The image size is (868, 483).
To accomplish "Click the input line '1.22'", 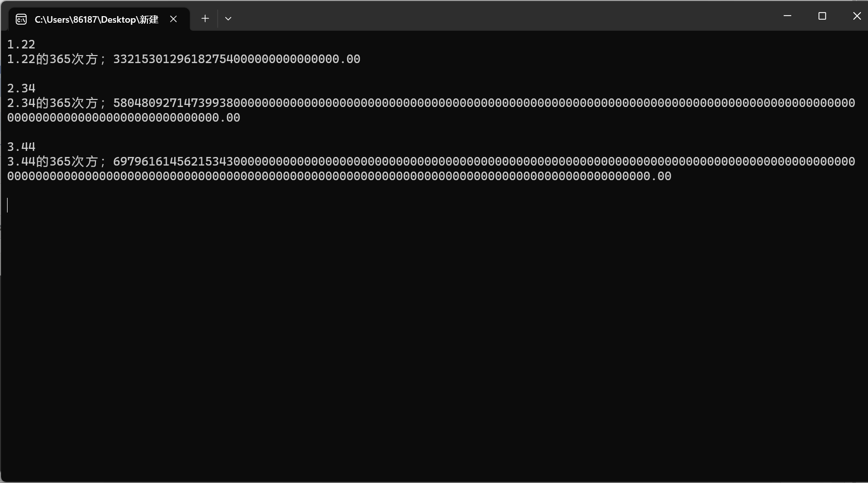I will pos(21,44).
